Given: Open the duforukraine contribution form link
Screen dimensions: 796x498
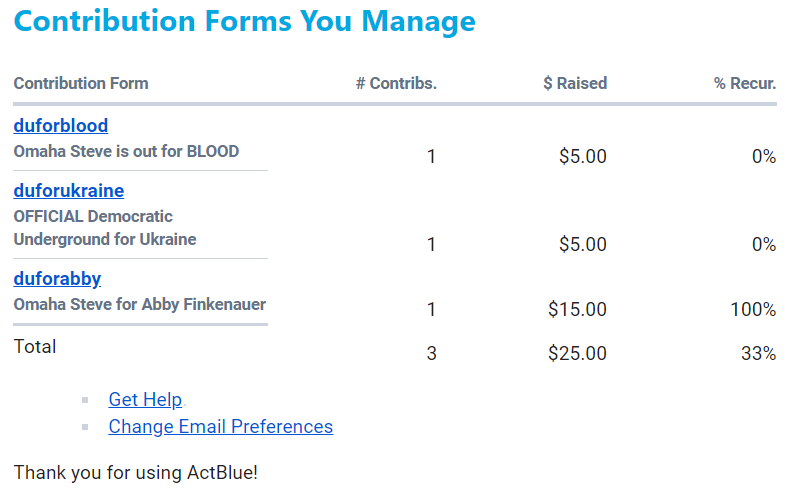Looking at the screenshot, I should click(x=69, y=191).
